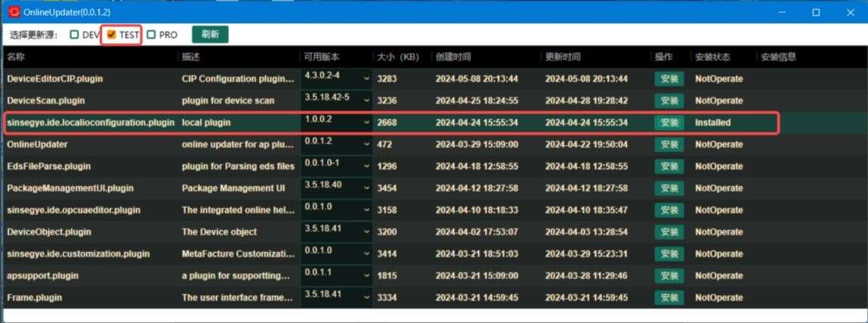
Task: Install apsupport.plugin
Action: [x=669, y=276]
